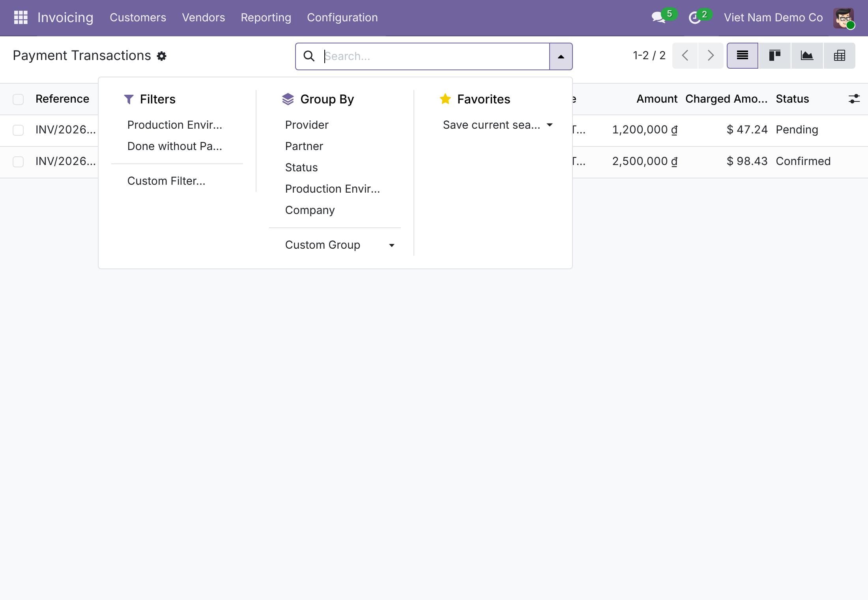Switch to pivot view
The image size is (868, 600).
[x=840, y=56]
